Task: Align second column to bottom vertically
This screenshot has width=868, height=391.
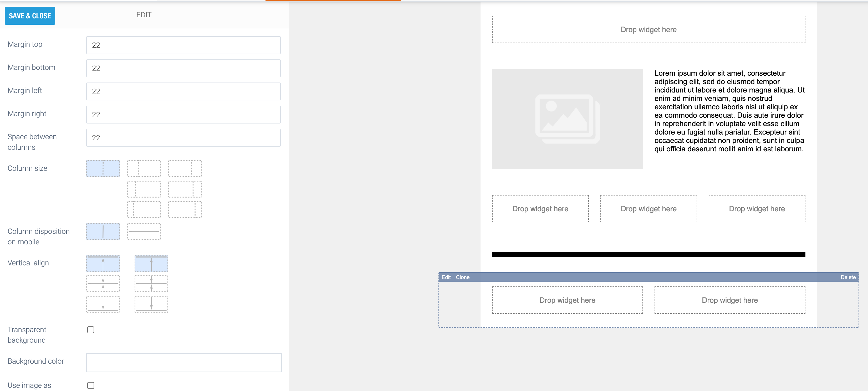Action: [151, 305]
